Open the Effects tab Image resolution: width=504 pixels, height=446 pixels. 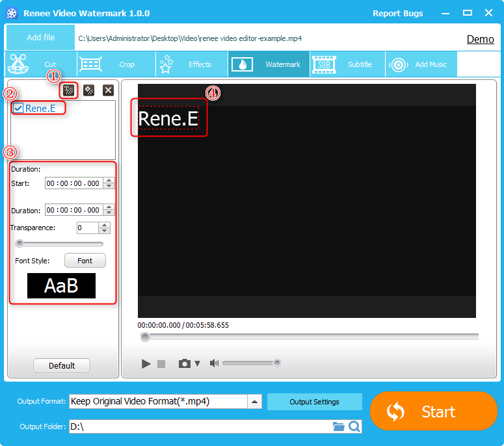[192, 64]
